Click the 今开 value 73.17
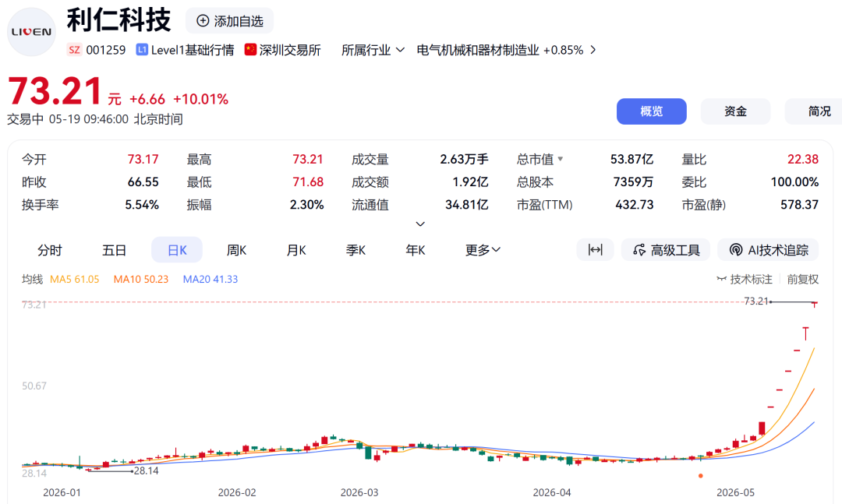842x504 pixels. (143, 160)
